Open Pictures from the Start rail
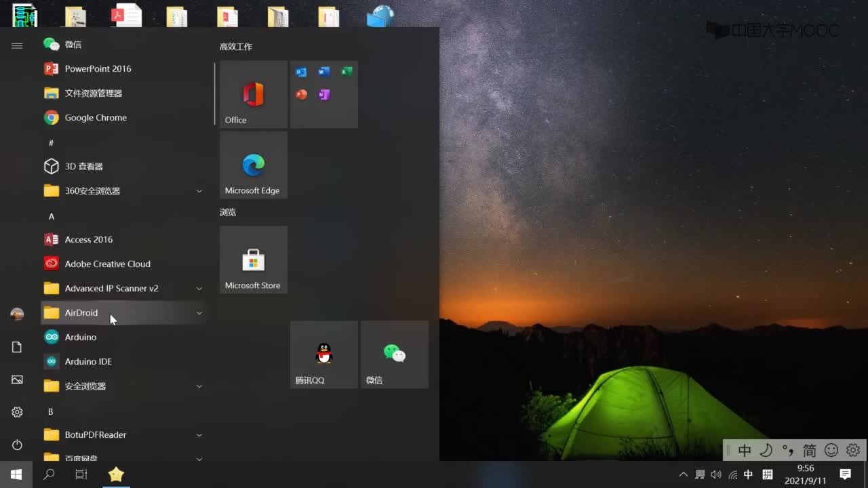Image resolution: width=868 pixels, height=488 pixels. click(17, 380)
